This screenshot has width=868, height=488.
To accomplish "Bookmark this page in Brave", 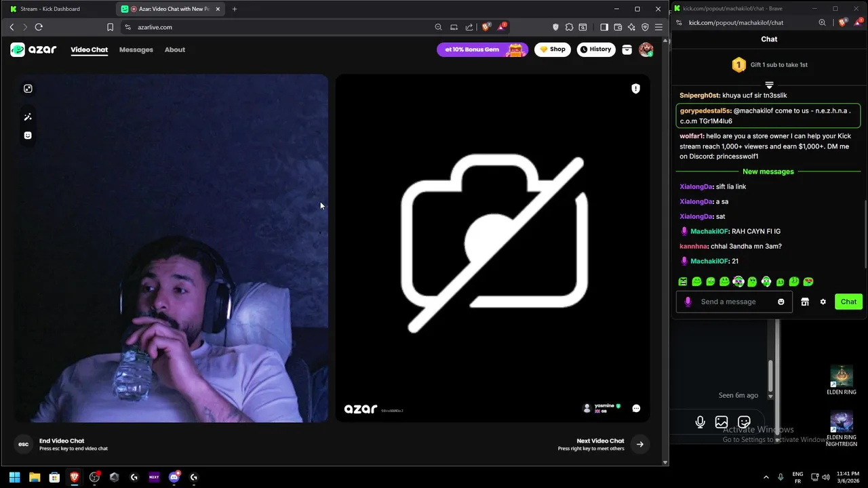I will point(110,27).
